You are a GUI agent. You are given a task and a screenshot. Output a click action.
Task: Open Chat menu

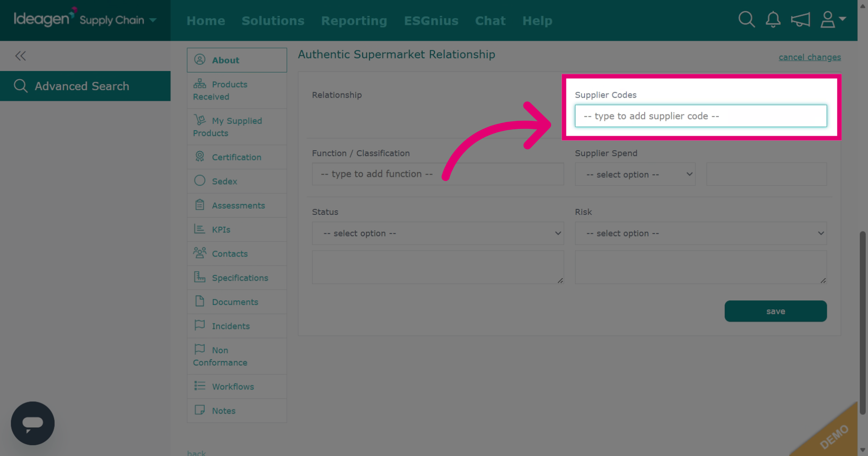coord(491,21)
